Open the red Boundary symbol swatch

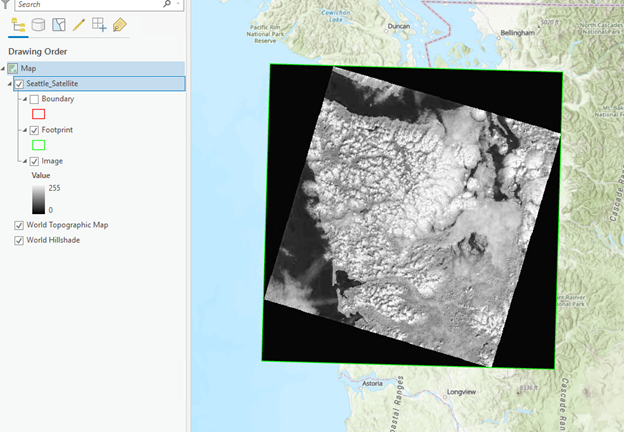pos(39,114)
